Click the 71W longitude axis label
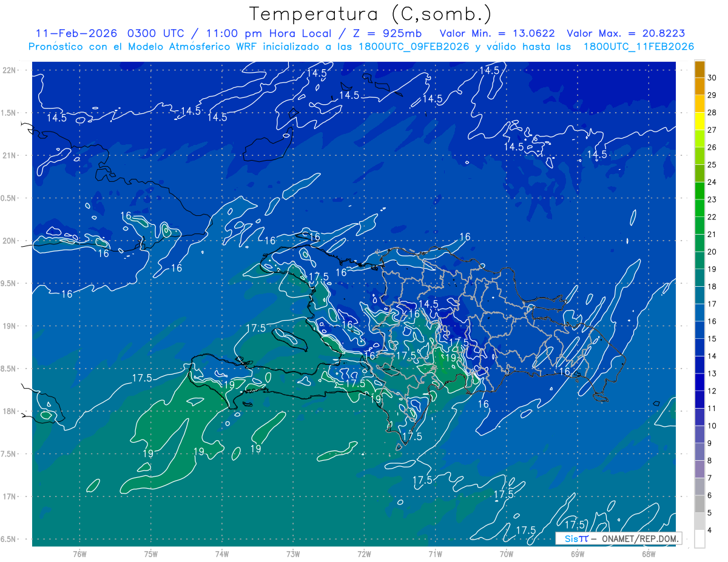 435,554
